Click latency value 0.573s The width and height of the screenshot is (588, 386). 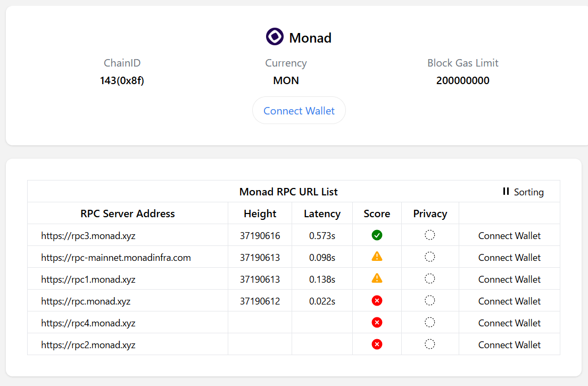[x=322, y=235]
